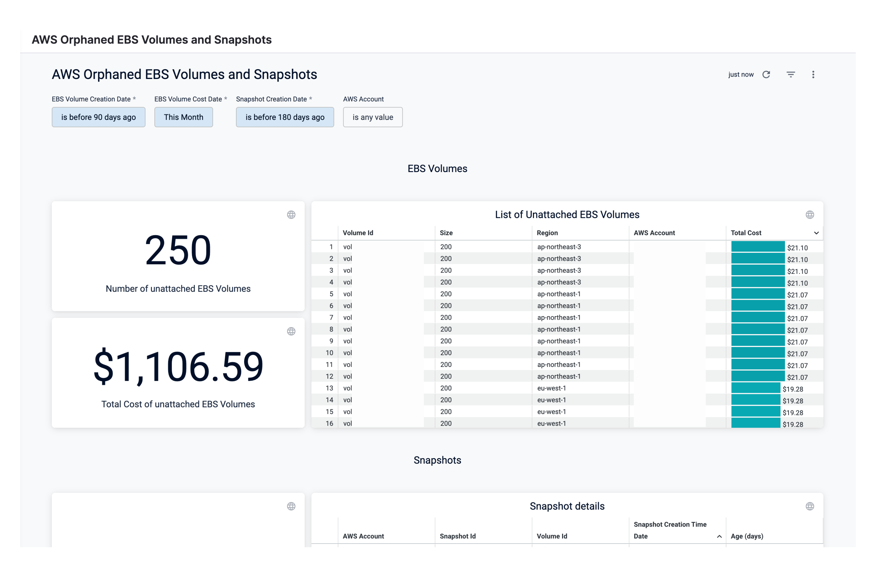Open the 'This Month' cost date filter

[x=183, y=117]
